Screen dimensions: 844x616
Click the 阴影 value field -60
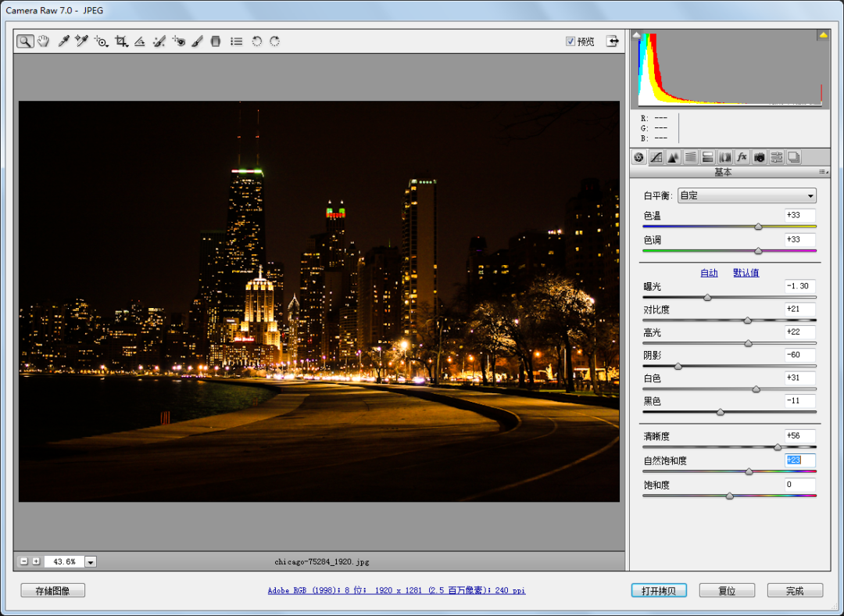(x=800, y=355)
